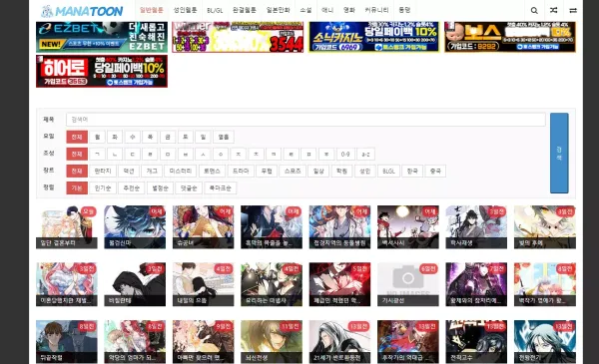Open the 커뮤니티 navigation link
Image resolution: width=599 pixels, height=364 pixels.
click(376, 10)
